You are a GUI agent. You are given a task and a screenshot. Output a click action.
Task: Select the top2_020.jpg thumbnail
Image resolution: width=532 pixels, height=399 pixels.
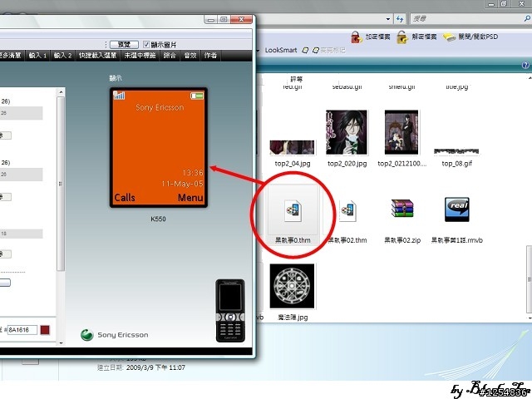point(347,132)
